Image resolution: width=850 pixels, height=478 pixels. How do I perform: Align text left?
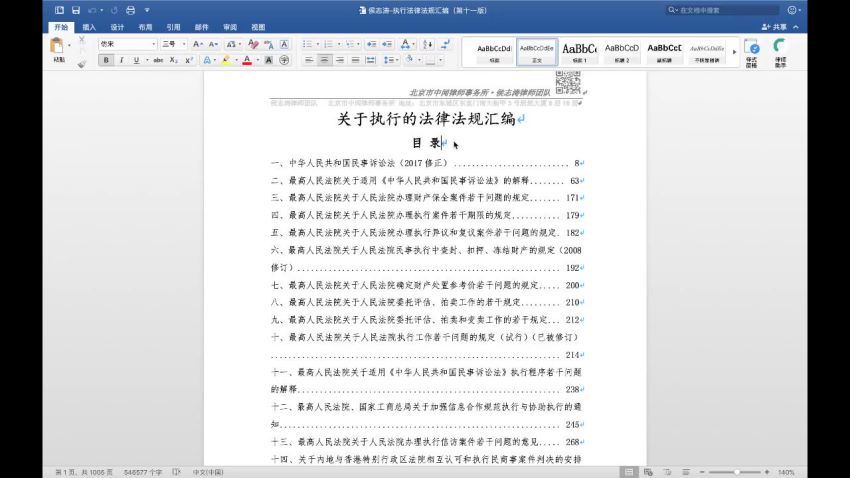[309, 60]
